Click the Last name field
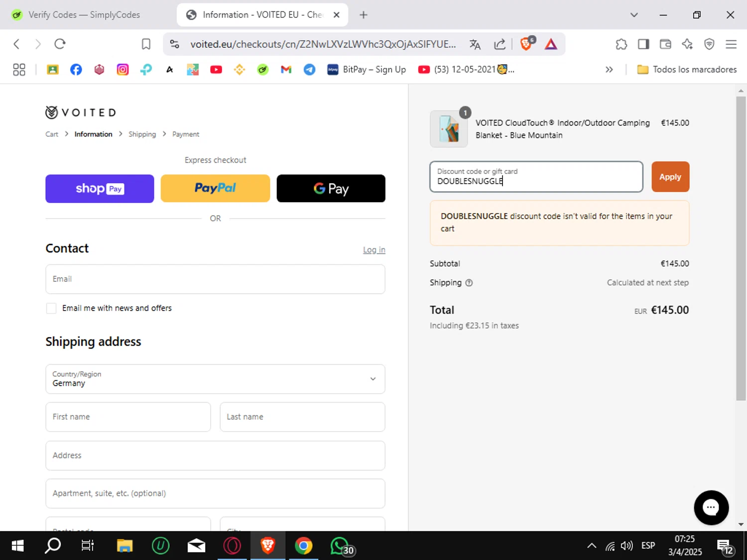Viewport: 747px width, 560px height. click(302, 417)
